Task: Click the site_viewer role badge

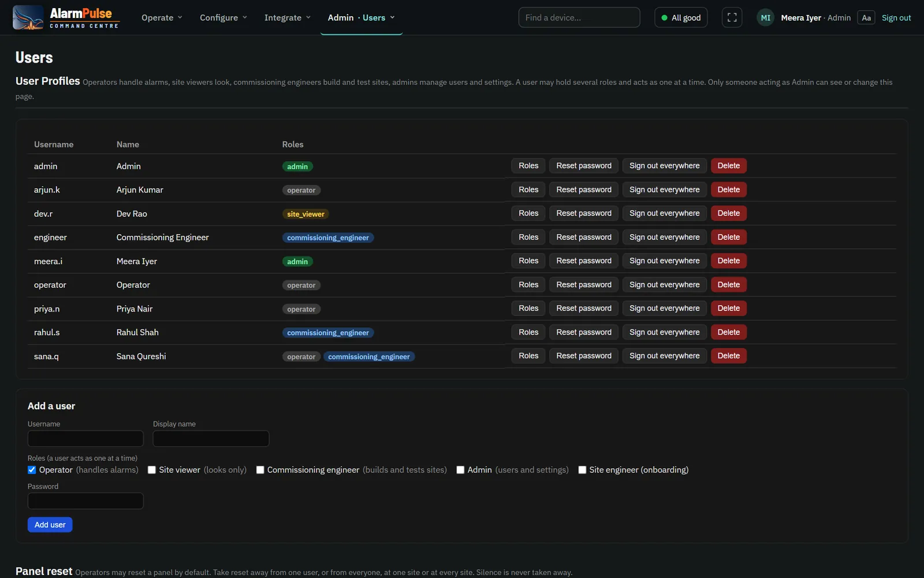Action: (305, 214)
